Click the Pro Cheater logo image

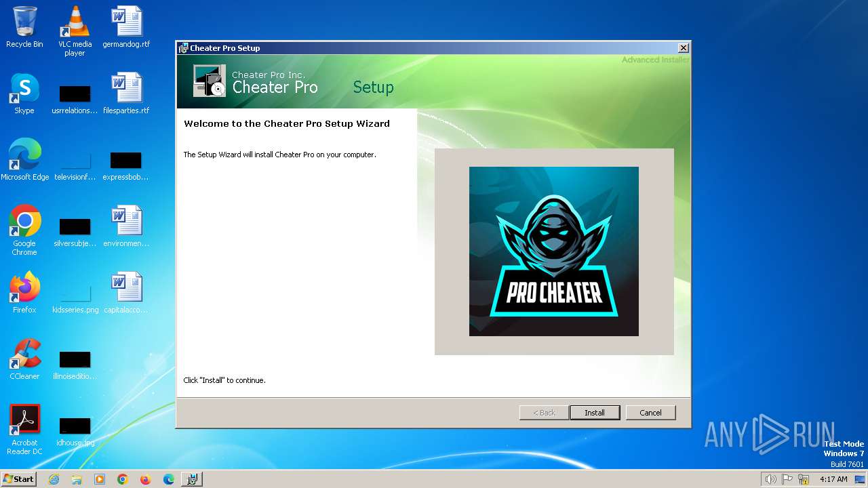click(554, 251)
